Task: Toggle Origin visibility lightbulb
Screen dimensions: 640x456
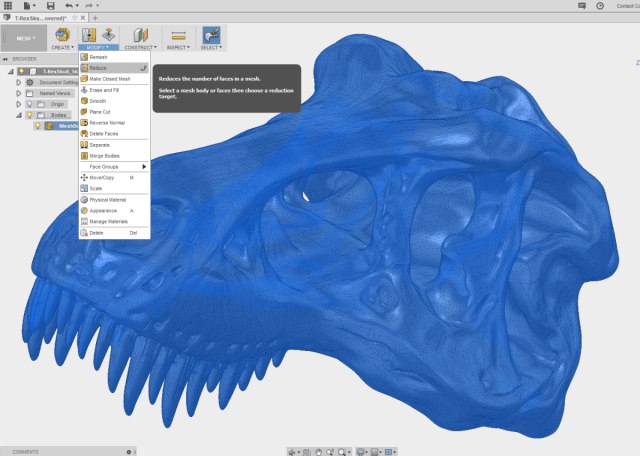Action: (29, 105)
